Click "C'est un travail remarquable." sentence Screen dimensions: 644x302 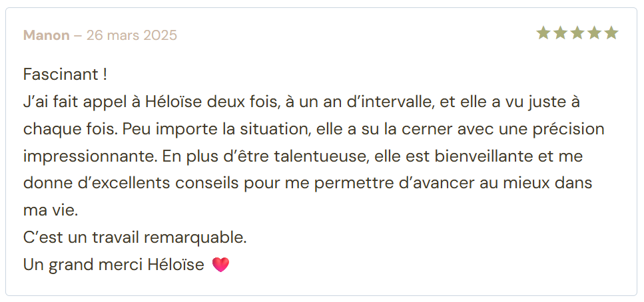pyautogui.click(x=135, y=237)
